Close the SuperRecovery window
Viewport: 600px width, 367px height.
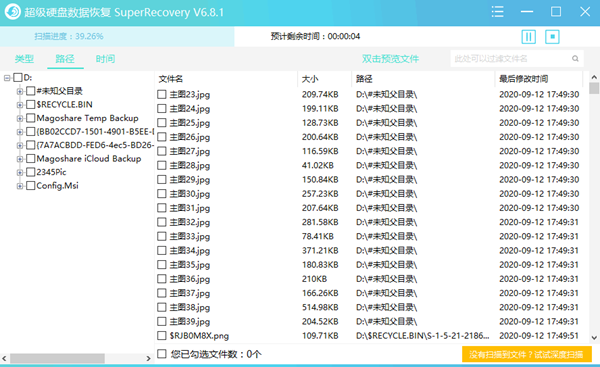click(x=585, y=12)
